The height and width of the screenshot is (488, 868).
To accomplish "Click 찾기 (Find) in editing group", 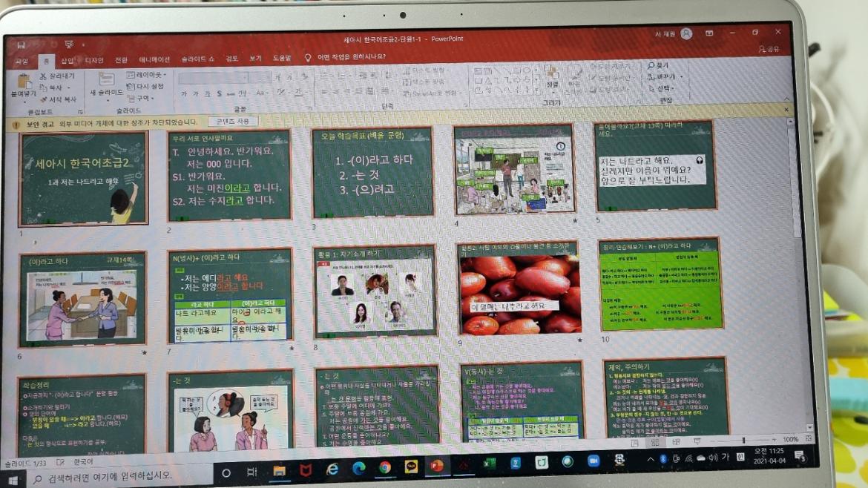I will point(658,65).
